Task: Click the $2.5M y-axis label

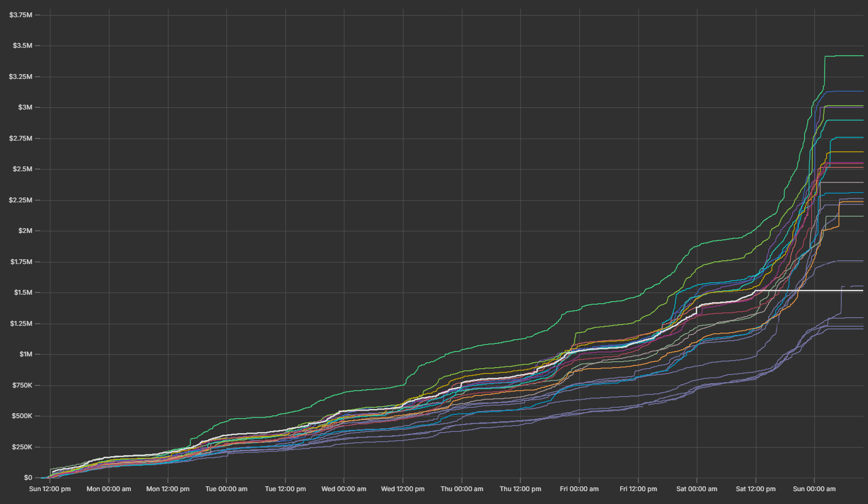Action: tap(23, 169)
